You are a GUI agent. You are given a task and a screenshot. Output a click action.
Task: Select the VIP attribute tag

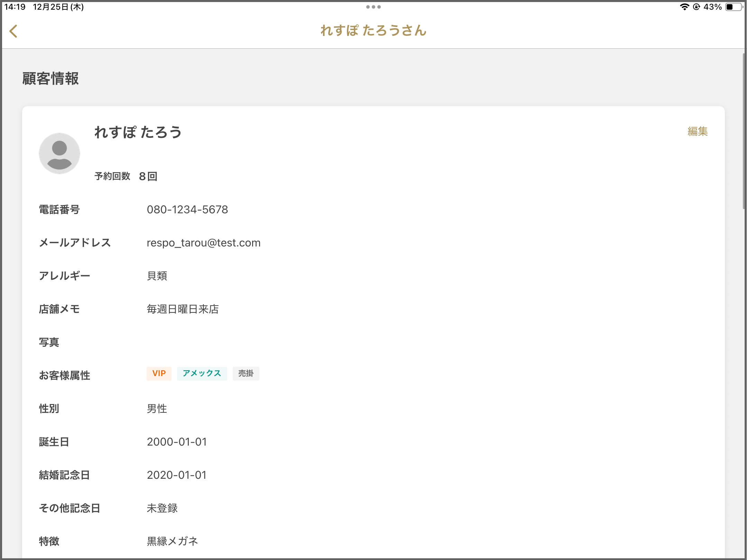tap(159, 373)
